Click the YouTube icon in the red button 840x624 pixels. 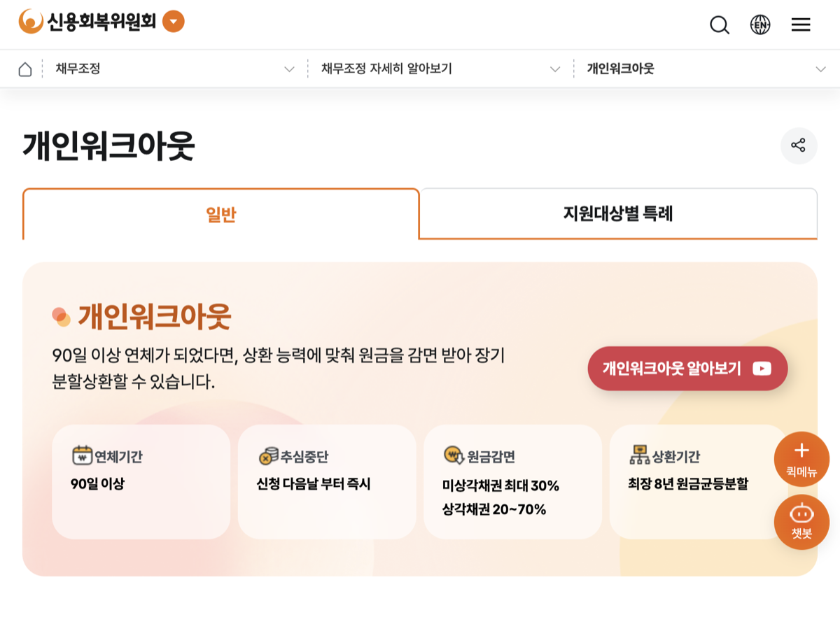762,369
